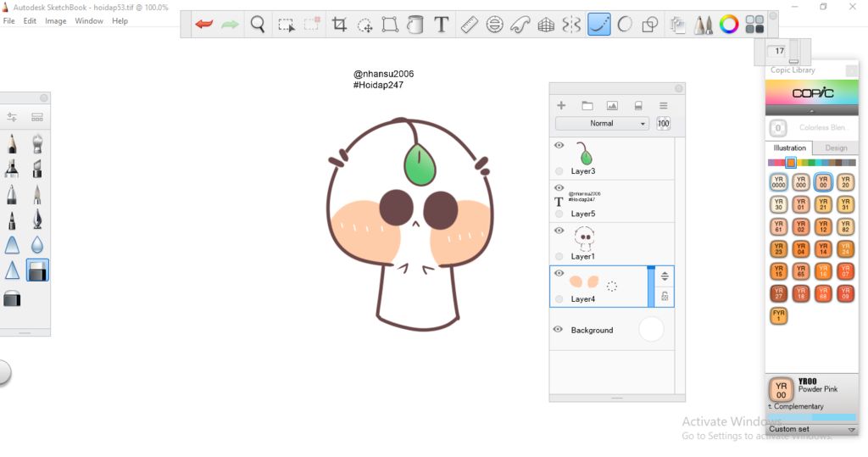The height and width of the screenshot is (457, 868).
Task: Select the water drop Smear brush
Action: pyautogui.click(x=37, y=245)
